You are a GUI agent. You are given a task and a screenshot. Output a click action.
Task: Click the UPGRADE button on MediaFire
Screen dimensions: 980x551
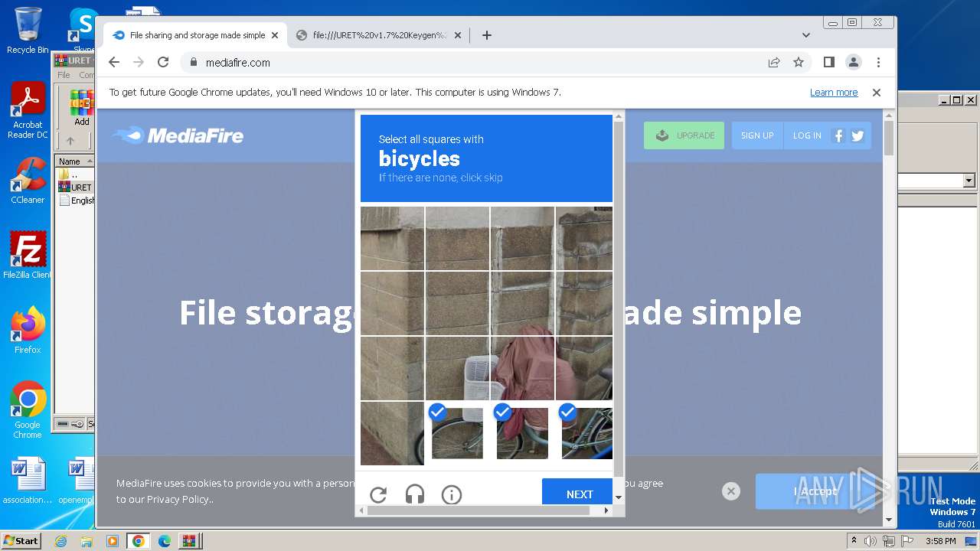point(684,135)
